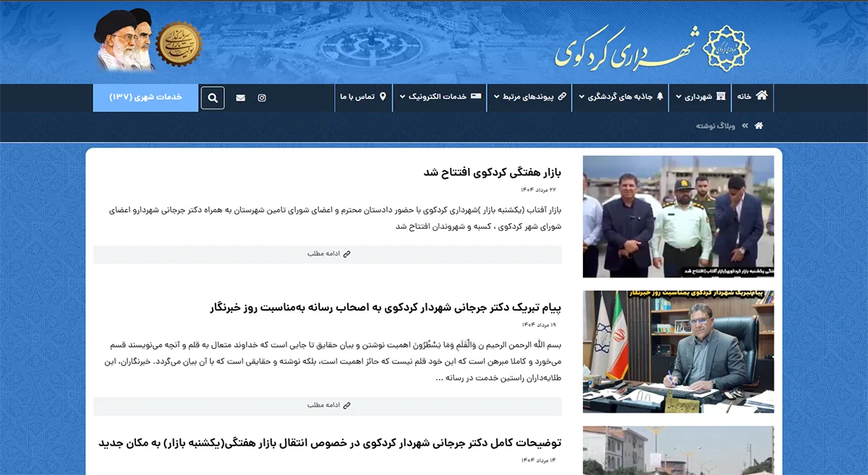Click the search magnifier icon
This screenshot has width=868, height=475.
(213, 98)
